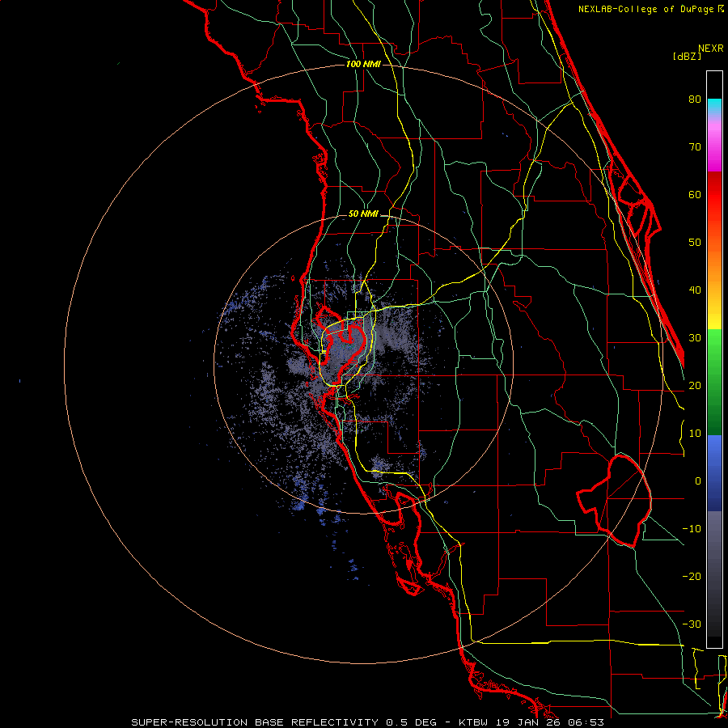Image resolution: width=728 pixels, height=728 pixels.
Task: Click the 100 NMI range ring label
Action: [x=363, y=64]
